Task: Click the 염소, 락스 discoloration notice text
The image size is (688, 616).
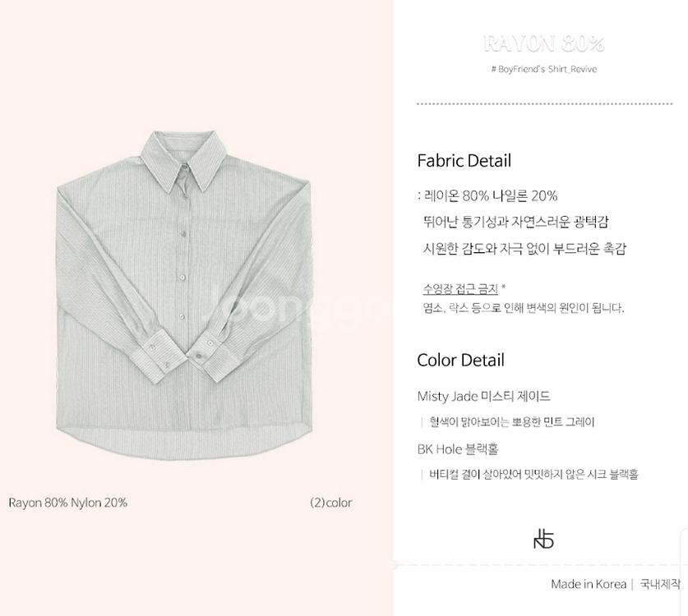Action: [523, 308]
